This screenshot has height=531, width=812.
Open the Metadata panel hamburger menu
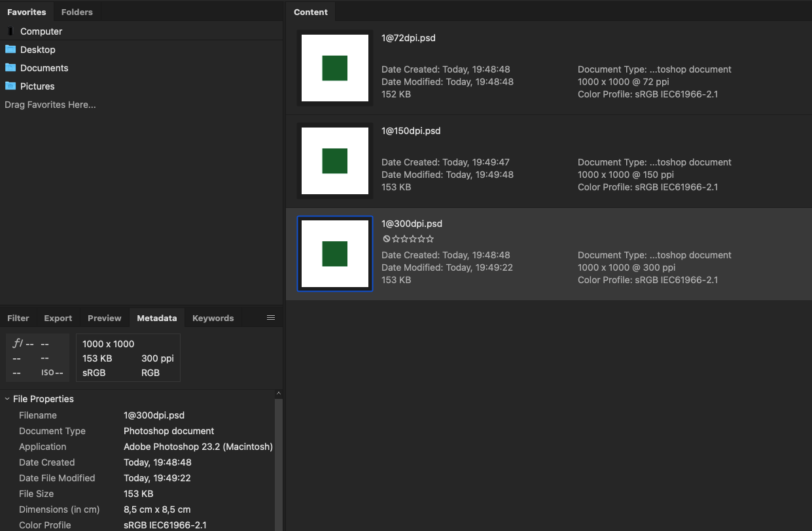coord(271,318)
